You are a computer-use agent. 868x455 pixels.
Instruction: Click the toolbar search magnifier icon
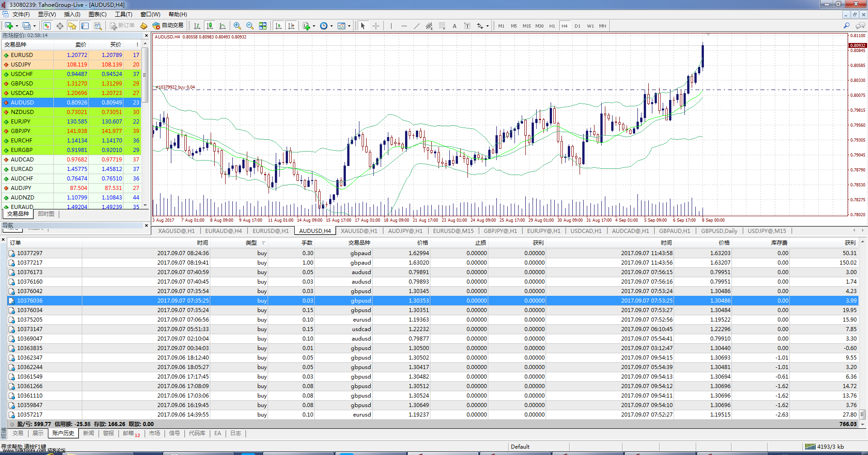click(846, 26)
